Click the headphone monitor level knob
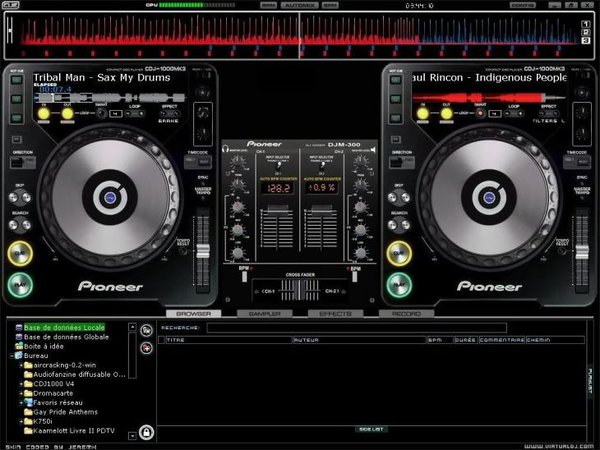This screenshot has width=600, height=450. click(x=238, y=162)
